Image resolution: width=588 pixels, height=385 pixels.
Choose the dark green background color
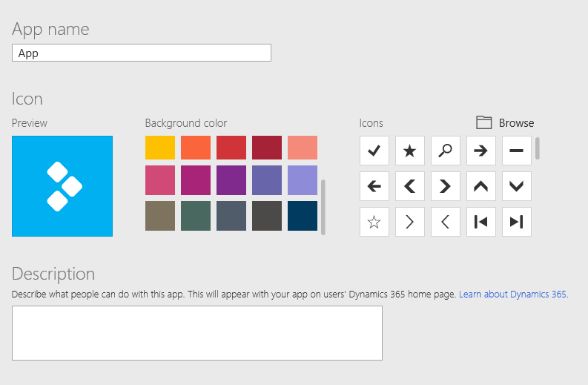pyautogui.click(x=196, y=216)
